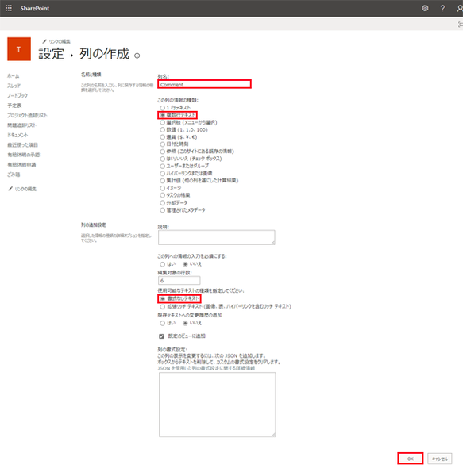Open ホーム in the sidebar
This screenshot has width=463, height=476.
[x=14, y=76]
